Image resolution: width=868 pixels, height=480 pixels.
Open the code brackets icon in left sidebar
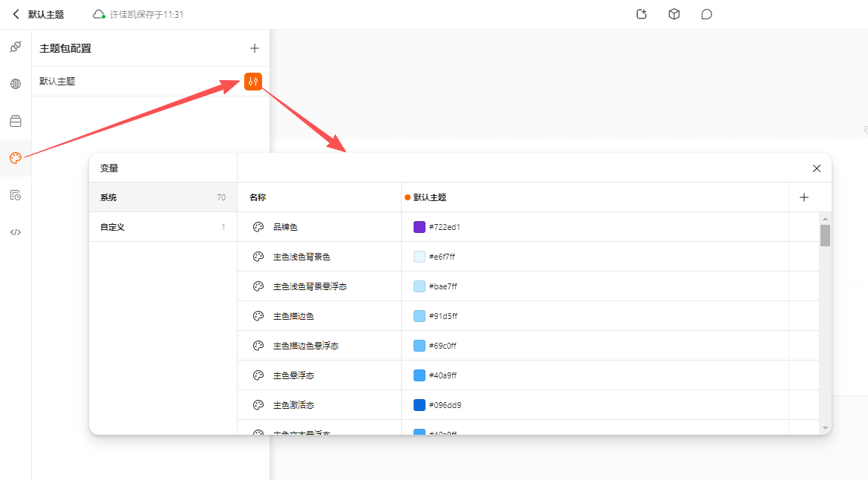pos(16,232)
